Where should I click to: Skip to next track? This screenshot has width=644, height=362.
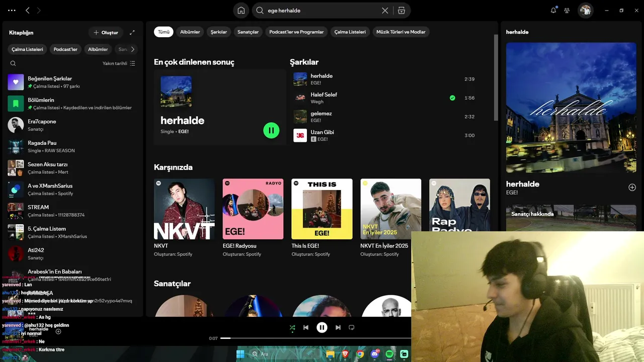coord(338,327)
